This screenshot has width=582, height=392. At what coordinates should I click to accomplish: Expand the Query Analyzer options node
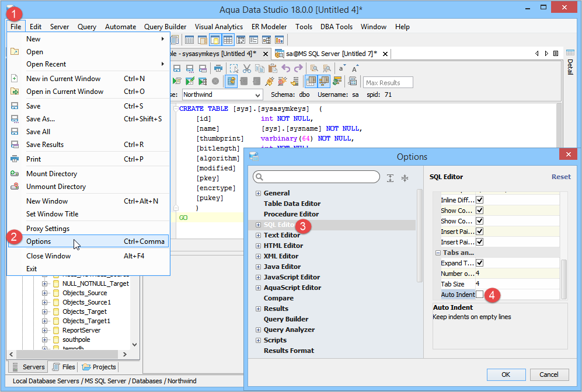(x=258, y=330)
